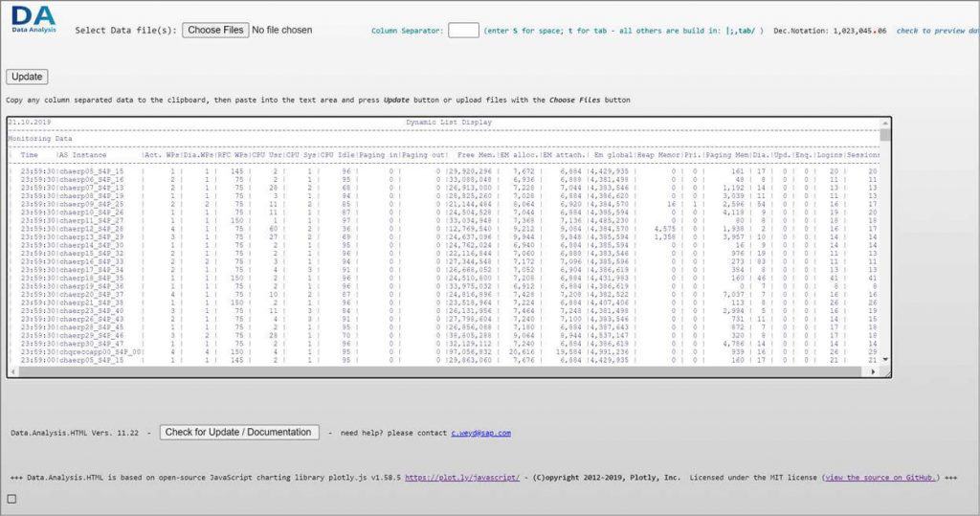Click the Heap Memor column header
Viewport: 980px width, 516px height.
point(658,155)
